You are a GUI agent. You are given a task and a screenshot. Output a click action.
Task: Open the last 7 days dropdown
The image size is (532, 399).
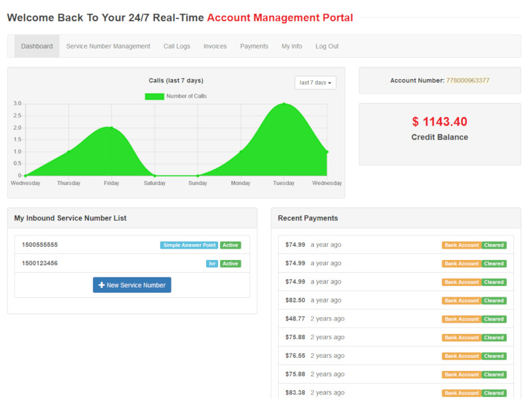pos(315,82)
